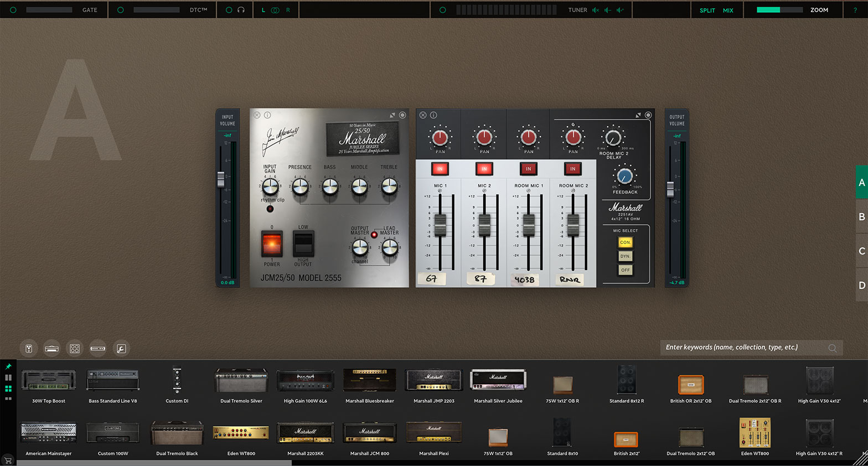Toggle the LOW/HIGH OUTPUT switch
The width and height of the screenshot is (868, 466).
coord(303,244)
